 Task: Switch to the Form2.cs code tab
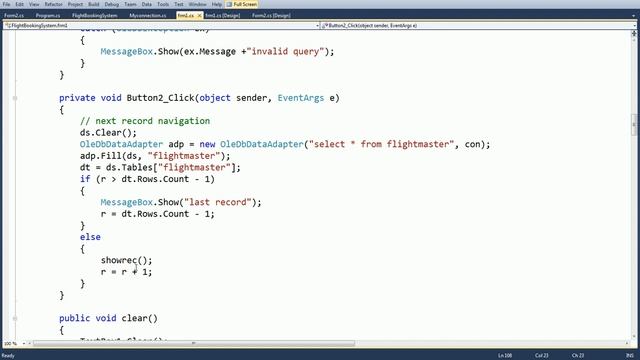[x=14, y=16]
